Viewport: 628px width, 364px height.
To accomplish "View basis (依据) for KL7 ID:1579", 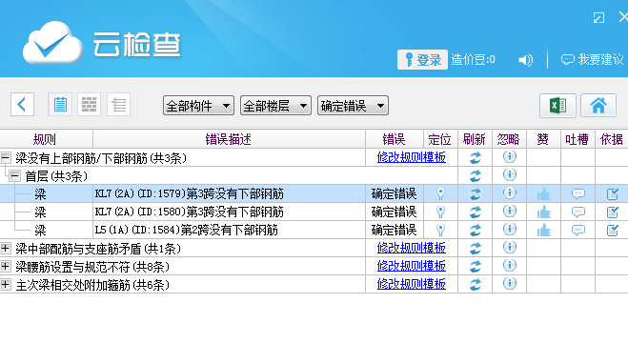I will click(x=613, y=194).
